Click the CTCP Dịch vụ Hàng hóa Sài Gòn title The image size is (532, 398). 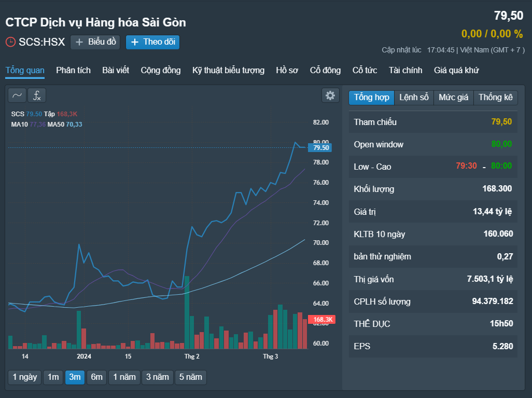pos(96,22)
